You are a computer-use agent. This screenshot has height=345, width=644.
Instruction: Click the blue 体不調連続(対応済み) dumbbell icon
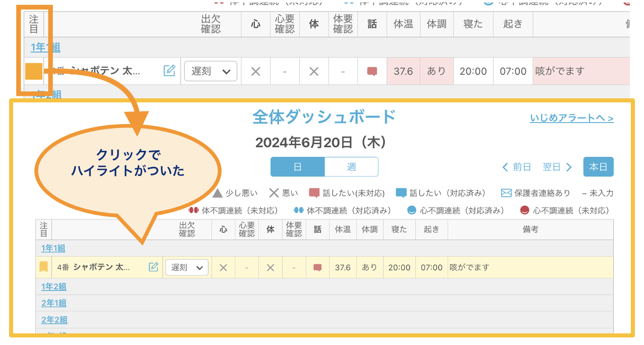(x=299, y=210)
